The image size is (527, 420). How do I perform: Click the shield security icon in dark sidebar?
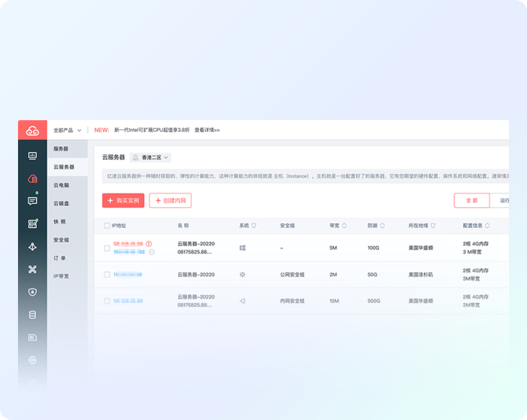pyautogui.click(x=32, y=292)
